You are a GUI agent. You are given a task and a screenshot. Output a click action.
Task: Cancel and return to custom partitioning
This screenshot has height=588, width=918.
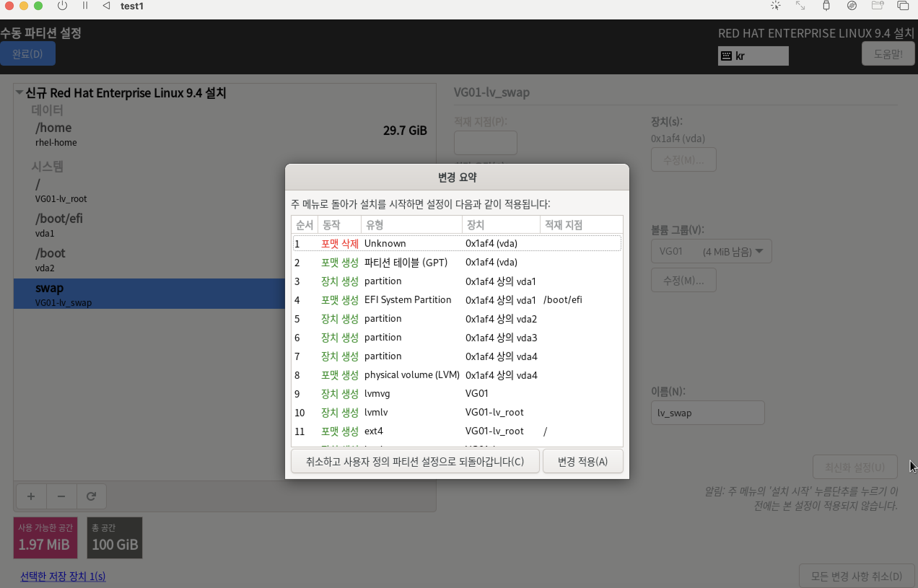tap(415, 461)
